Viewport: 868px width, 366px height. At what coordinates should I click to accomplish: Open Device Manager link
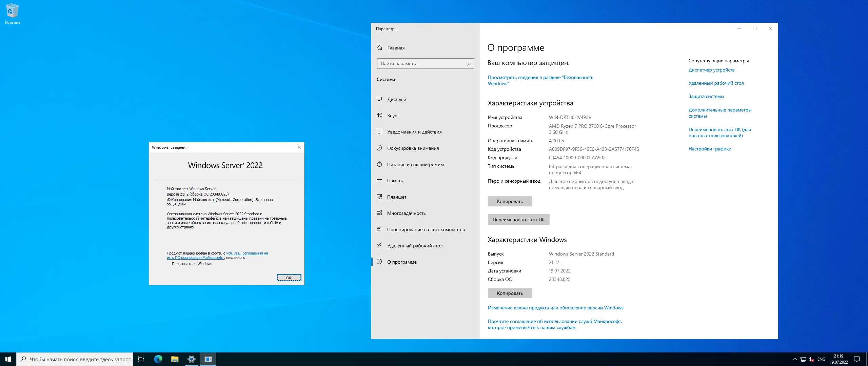711,70
